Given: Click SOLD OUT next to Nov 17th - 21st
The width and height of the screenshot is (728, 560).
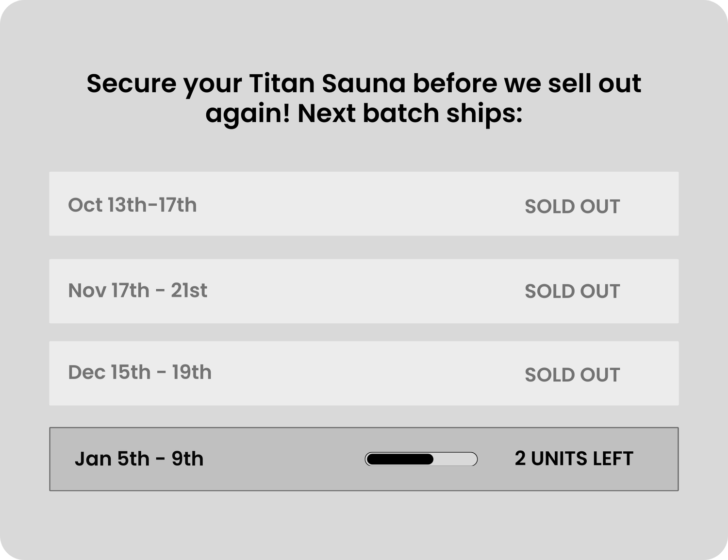Looking at the screenshot, I should (572, 292).
